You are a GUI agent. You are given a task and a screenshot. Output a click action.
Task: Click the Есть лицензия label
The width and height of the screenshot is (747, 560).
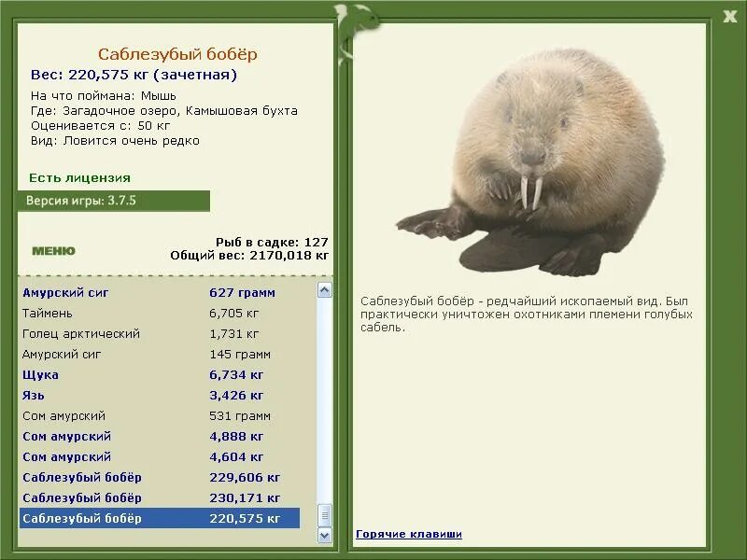[79, 177]
